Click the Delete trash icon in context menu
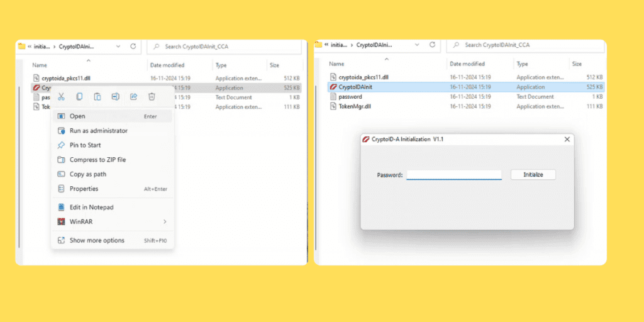The image size is (644, 322). click(x=152, y=97)
